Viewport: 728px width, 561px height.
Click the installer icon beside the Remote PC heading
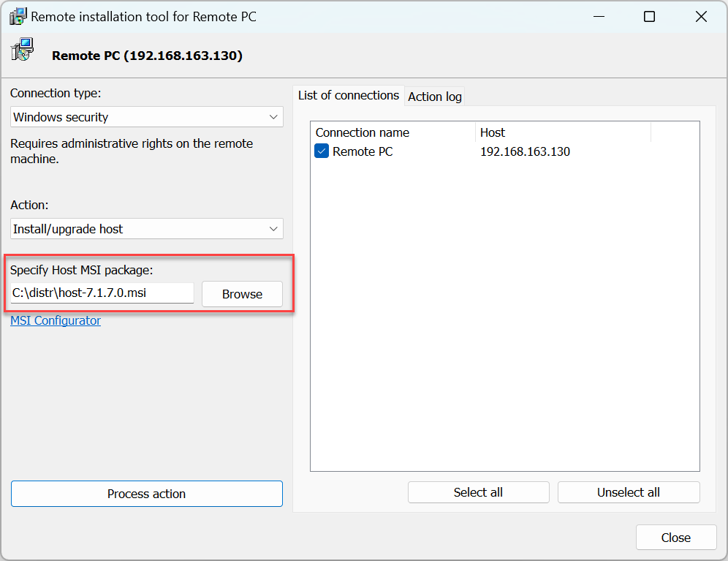[22, 50]
